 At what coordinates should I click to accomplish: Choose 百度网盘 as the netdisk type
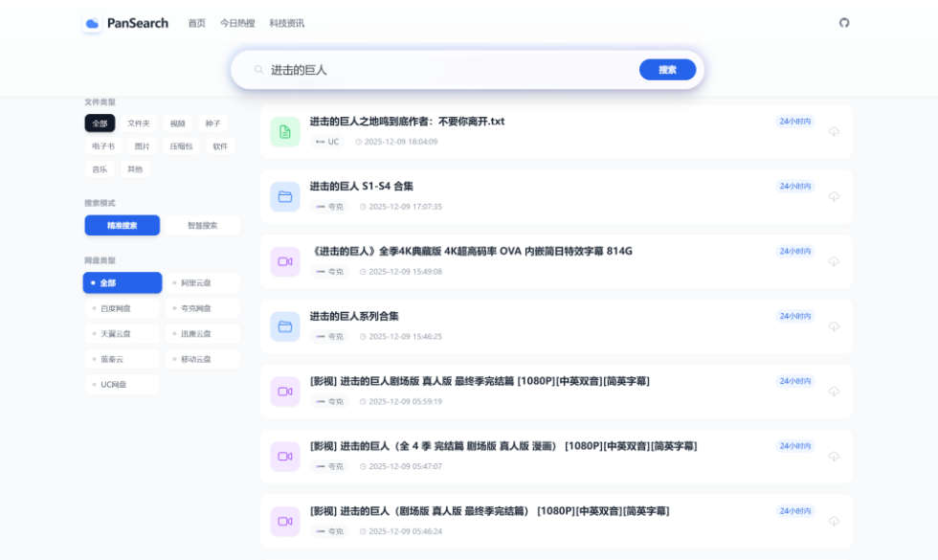123,308
